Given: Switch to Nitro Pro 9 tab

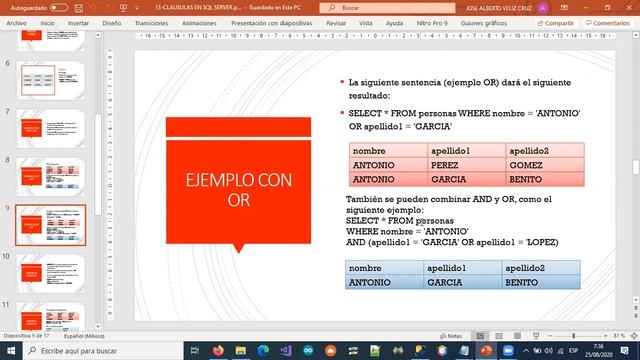Looking at the screenshot, I should (x=432, y=23).
